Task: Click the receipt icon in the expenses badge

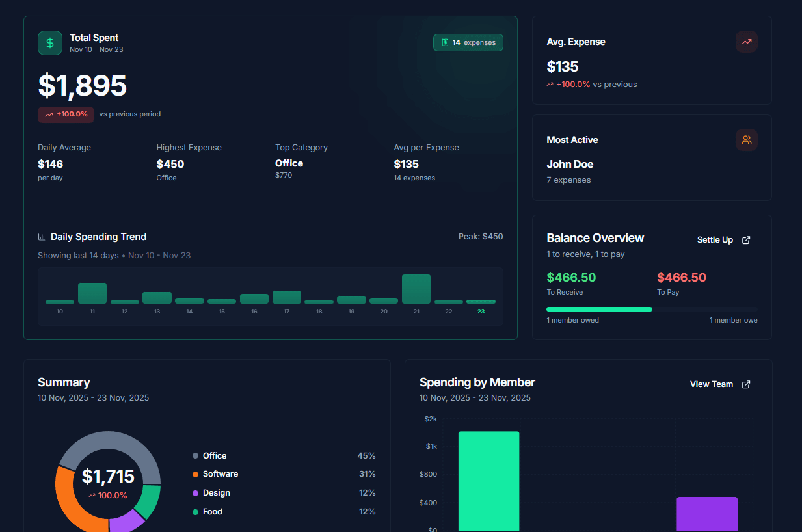Action: [444, 42]
